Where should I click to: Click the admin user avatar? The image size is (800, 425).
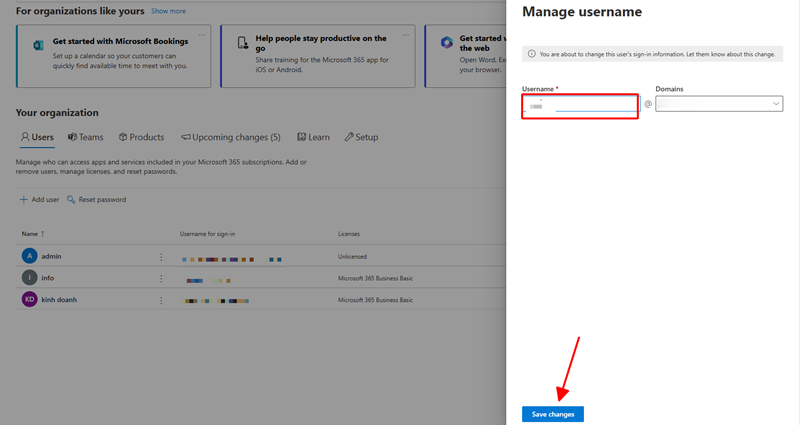pyautogui.click(x=29, y=256)
